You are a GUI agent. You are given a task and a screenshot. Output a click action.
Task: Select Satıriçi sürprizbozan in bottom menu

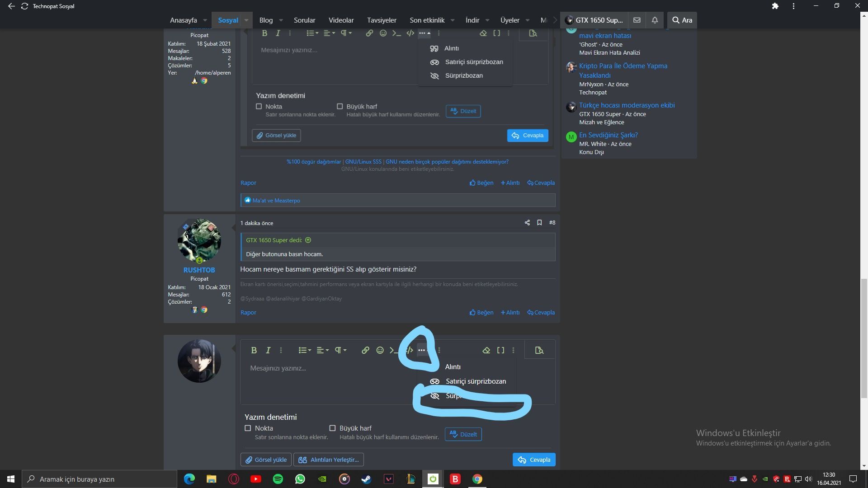pyautogui.click(x=475, y=381)
